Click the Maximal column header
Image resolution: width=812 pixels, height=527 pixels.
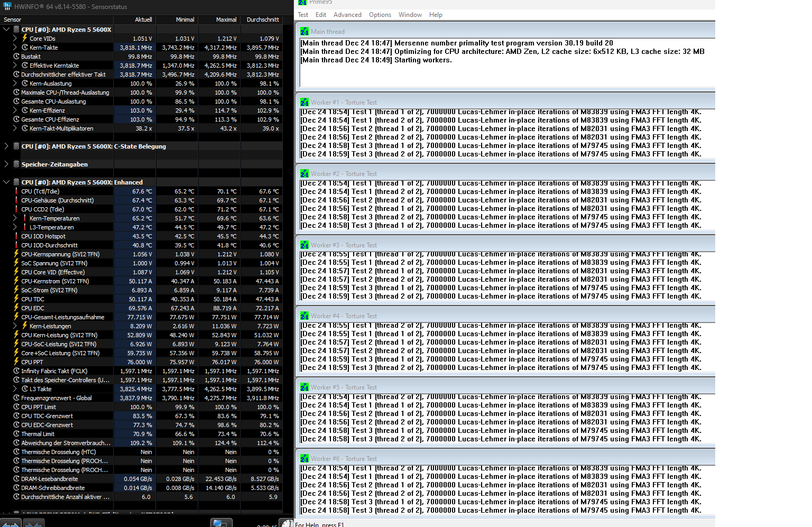point(219,20)
